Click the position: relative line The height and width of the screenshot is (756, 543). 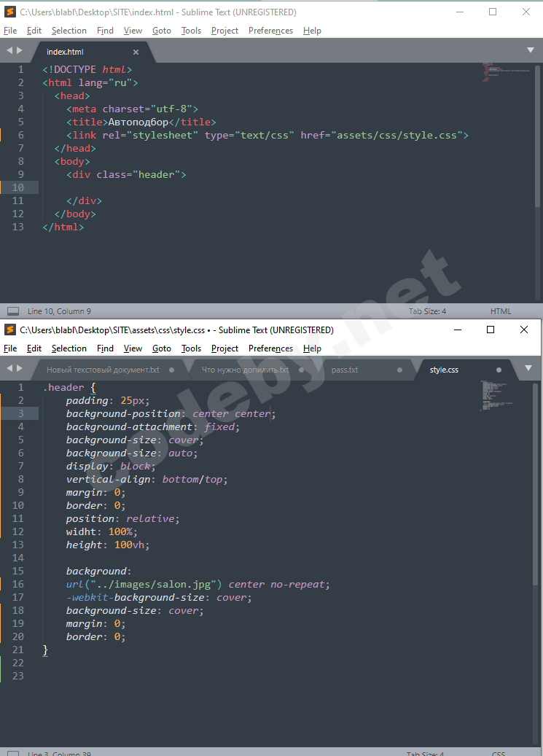[x=122, y=519]
